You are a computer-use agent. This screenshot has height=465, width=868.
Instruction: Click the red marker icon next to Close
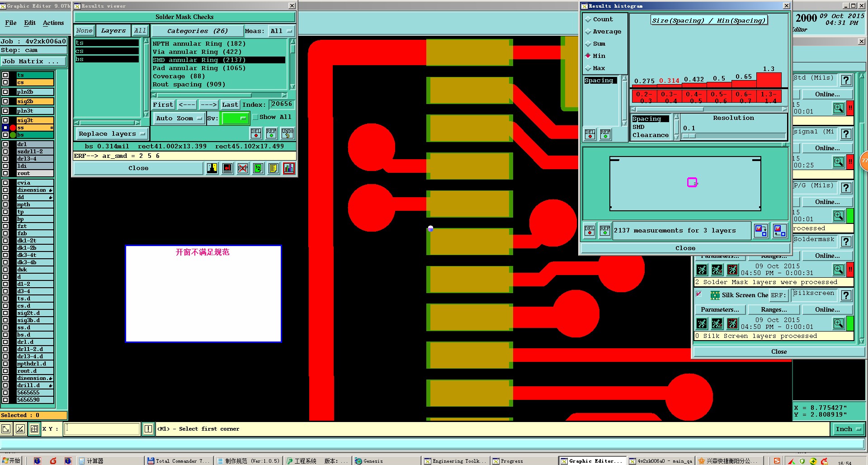(227, 168)
